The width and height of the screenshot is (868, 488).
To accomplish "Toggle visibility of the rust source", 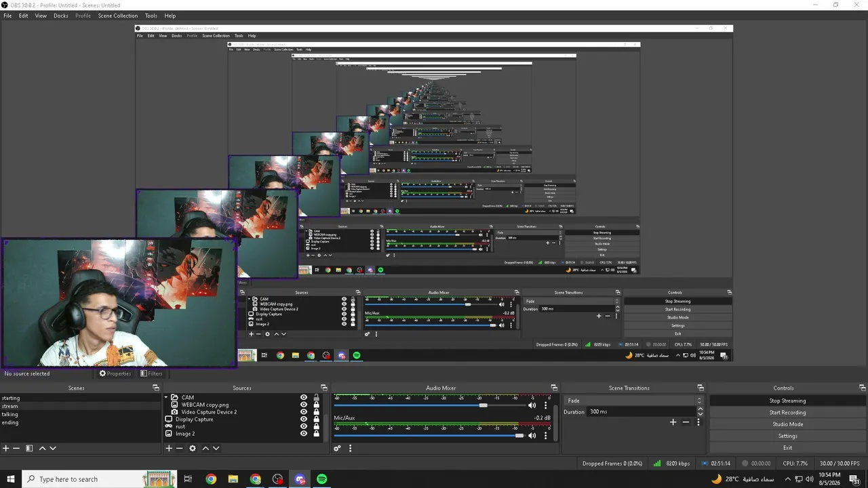I will pos(304,426).
